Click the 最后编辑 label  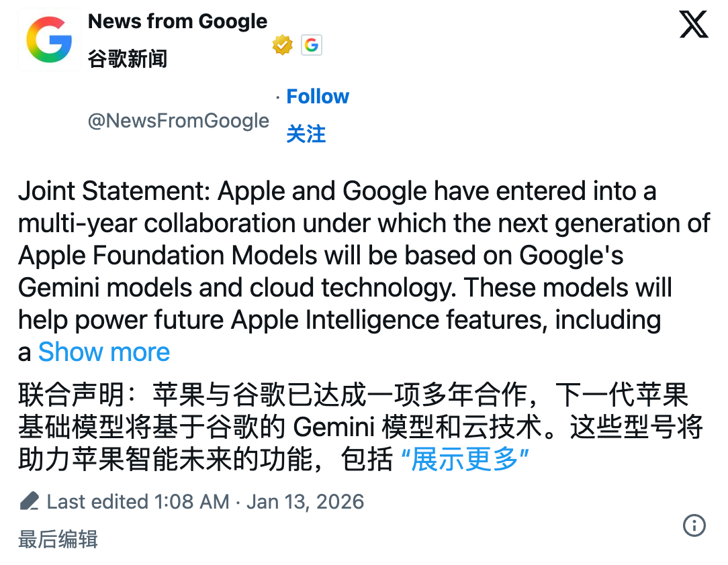coord(58,539)
